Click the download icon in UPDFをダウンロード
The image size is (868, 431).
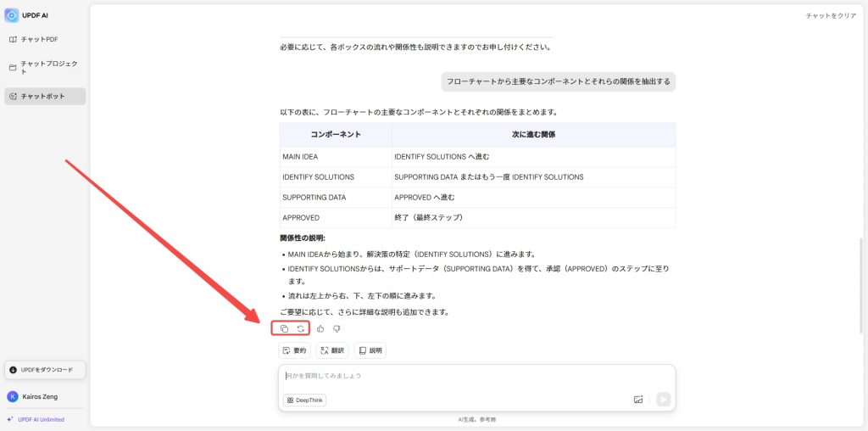click(14, 370)
